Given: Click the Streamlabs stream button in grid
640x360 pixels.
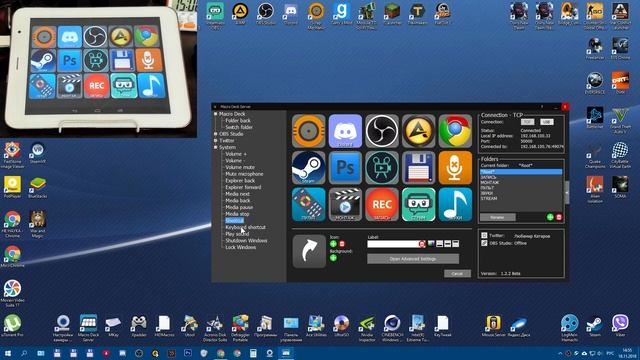Looking at the screenshot, I should pyautogui.click(x=418, y=204).
